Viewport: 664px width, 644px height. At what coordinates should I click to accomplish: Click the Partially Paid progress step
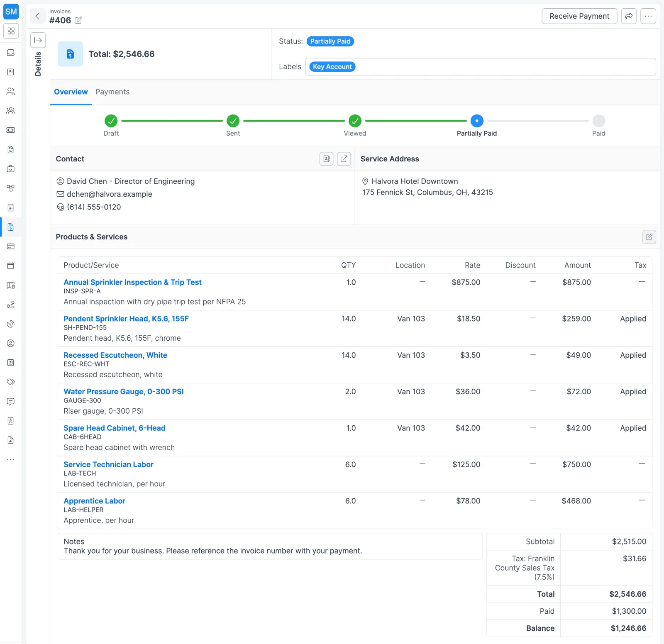477,121
